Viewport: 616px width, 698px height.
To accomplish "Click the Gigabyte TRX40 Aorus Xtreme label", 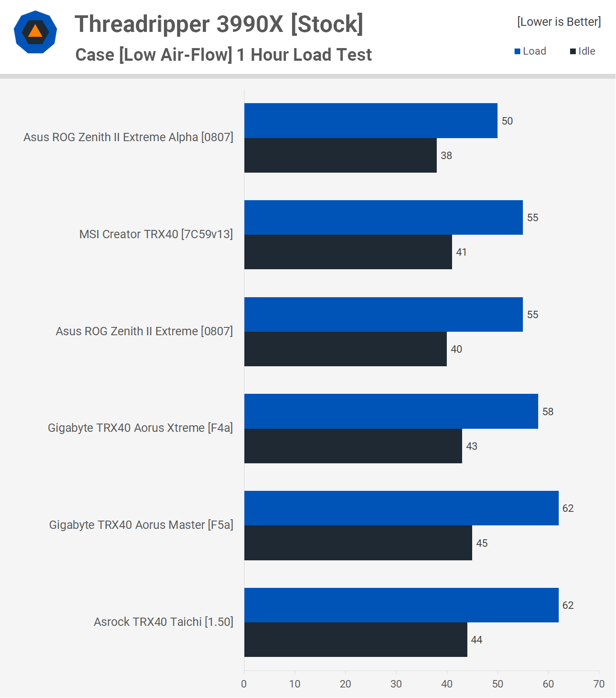I will click(140, 428).
